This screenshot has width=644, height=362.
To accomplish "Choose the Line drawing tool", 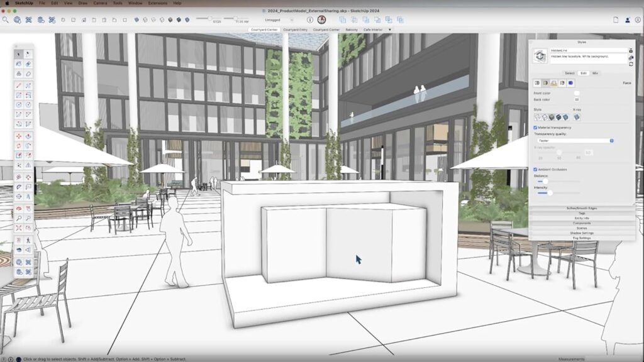I will 19,85.
